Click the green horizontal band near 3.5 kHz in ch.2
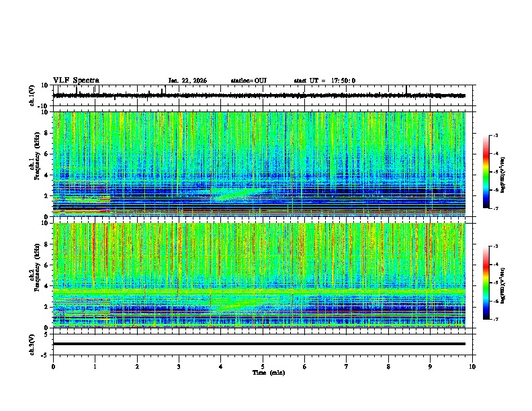Viewport: 532px width, 411px height. (x=259, y=291)
